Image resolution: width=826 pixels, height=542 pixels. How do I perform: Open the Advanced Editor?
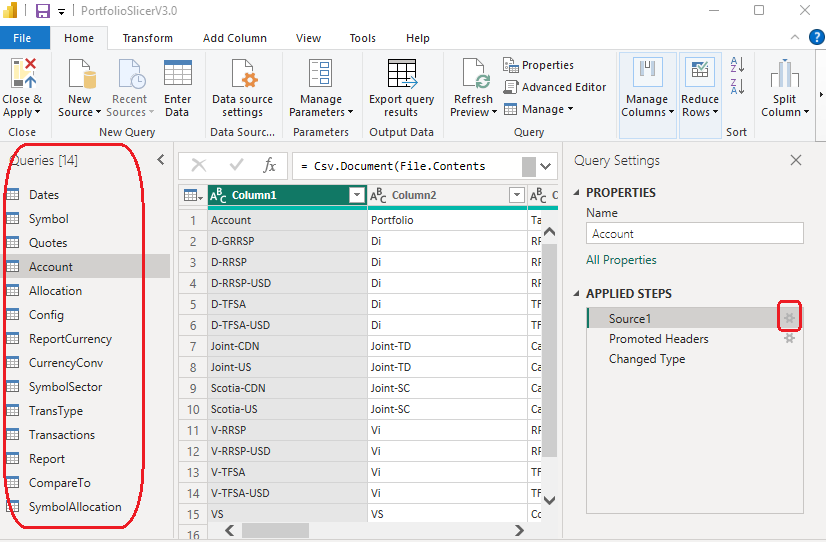554,87
